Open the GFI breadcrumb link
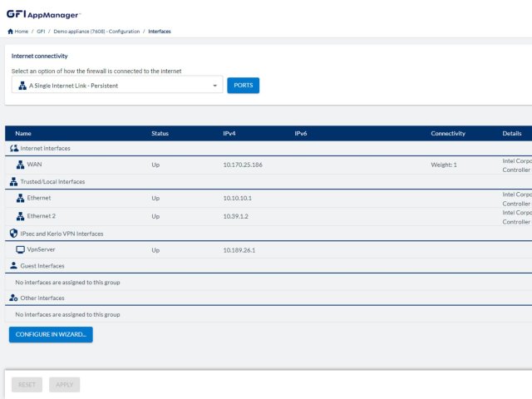The height and width of the screenshot is (399, 532). click(x=41, y=32)
